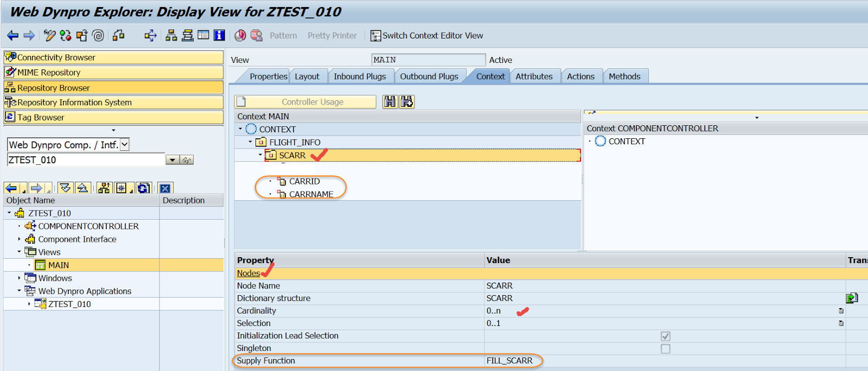Toggle the Initialization Lead Selection checkbox

(666, 336)
